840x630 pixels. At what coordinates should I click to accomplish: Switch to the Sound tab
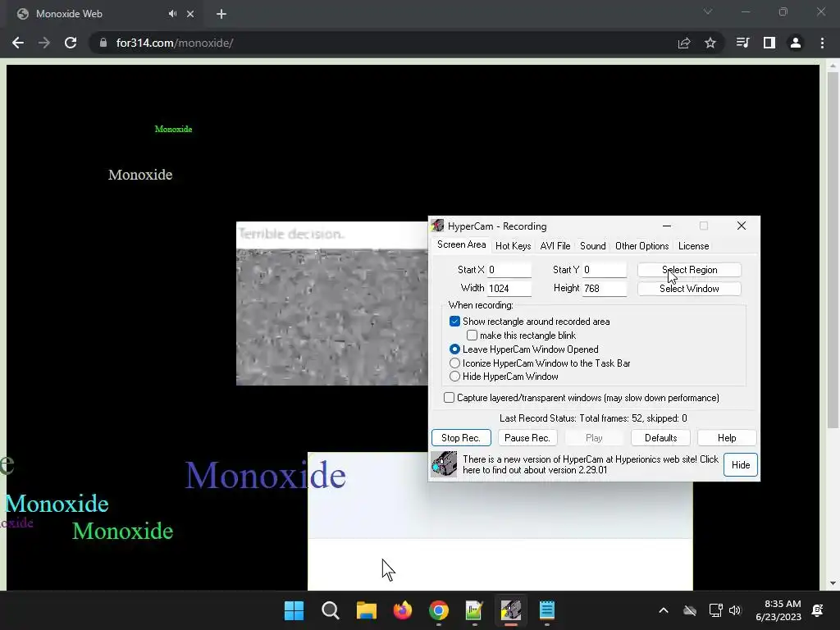[x=592, y=246]
